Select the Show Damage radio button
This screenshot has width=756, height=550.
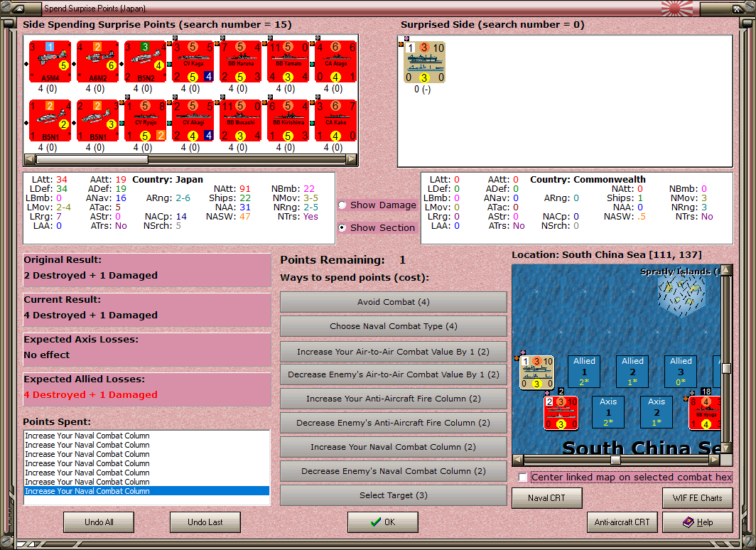pyautogui.click(x=342, y=205)
